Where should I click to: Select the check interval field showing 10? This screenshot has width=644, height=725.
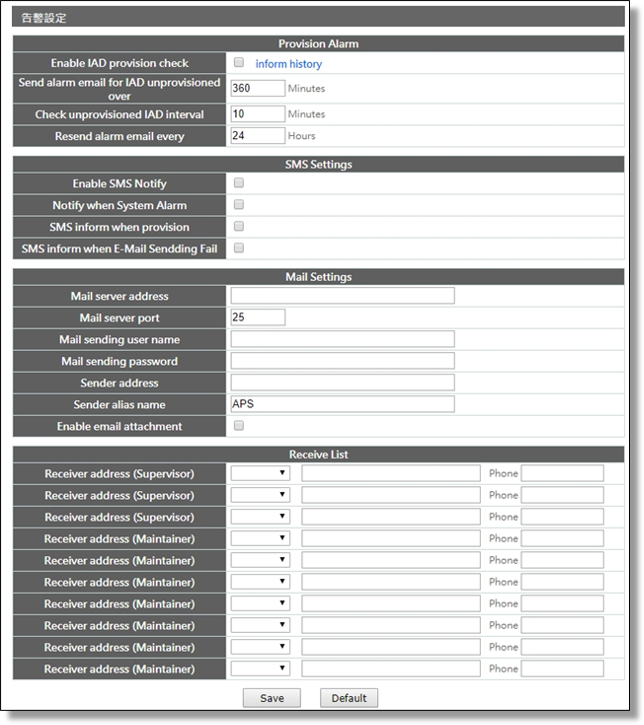point(258,114)
